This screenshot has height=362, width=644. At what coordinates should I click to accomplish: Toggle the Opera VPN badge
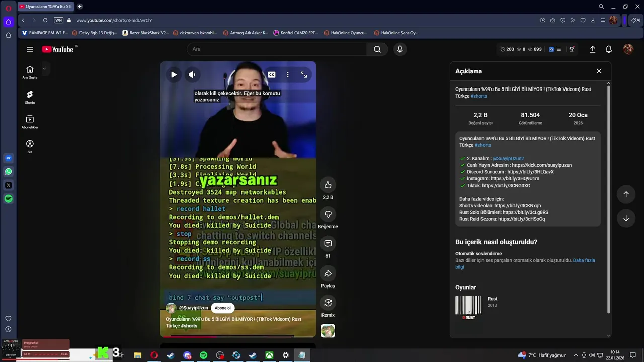(x=58, y=20)
